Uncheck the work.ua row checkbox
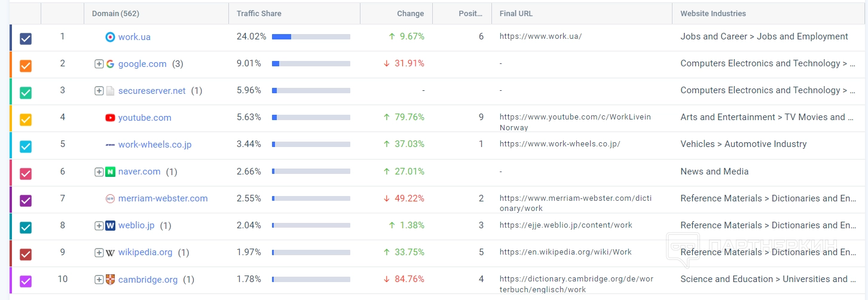868x300 pixels. (x=26, y=39)
